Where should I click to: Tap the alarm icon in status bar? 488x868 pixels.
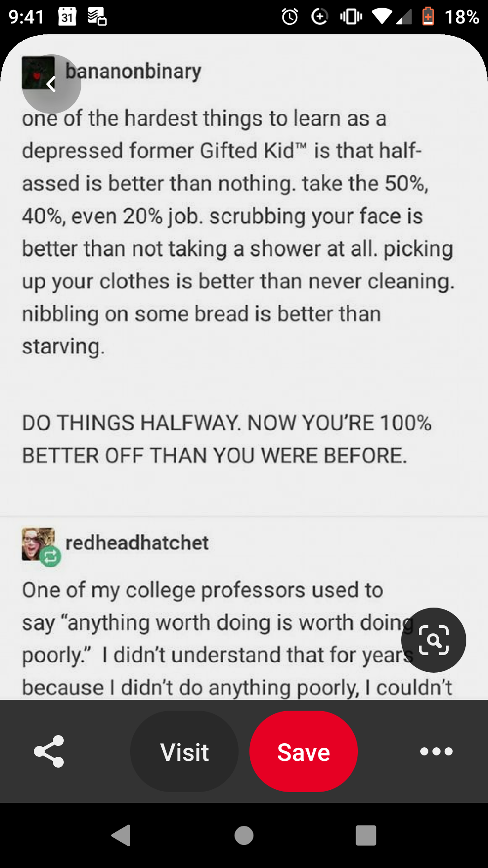pyautogui.click(x=290, y=17)
